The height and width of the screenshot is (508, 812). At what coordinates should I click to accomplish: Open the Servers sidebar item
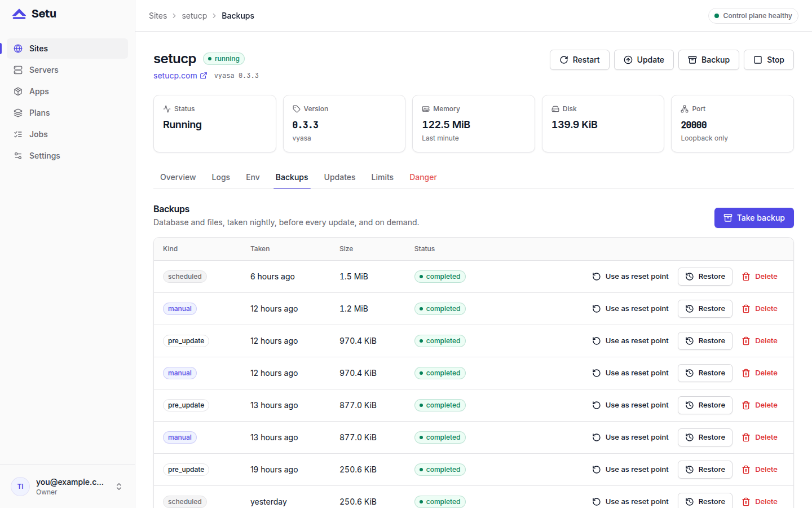coord(67,70)
